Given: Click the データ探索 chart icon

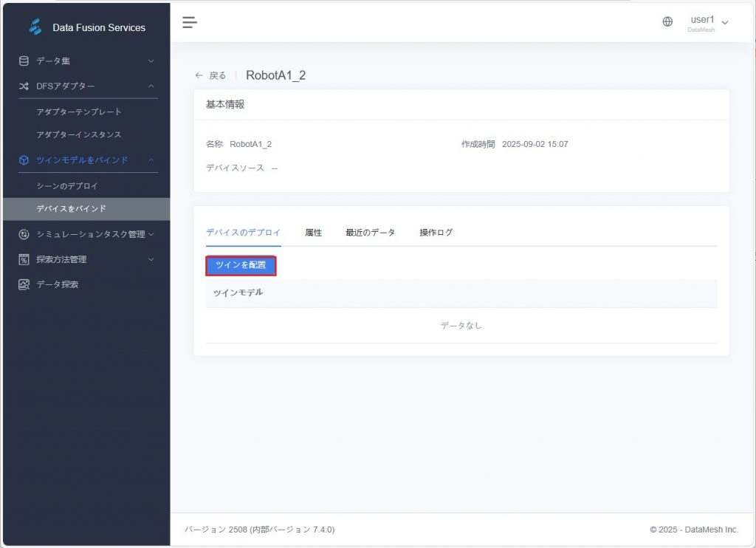Looking at the screenshot, I should (24, 284).
